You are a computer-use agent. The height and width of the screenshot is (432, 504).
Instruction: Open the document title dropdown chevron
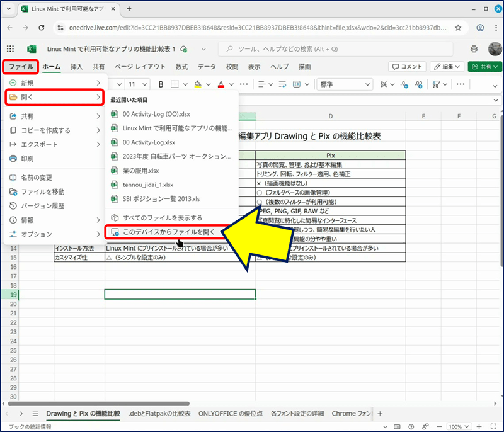pyautogui.click(x=203, y=50)
